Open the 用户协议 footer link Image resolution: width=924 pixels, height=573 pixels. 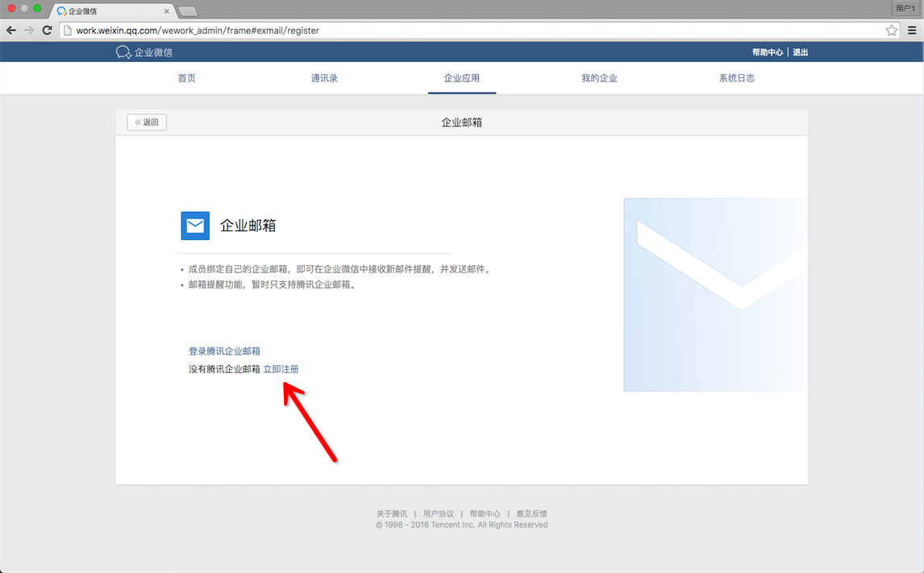tap(439, 514)
